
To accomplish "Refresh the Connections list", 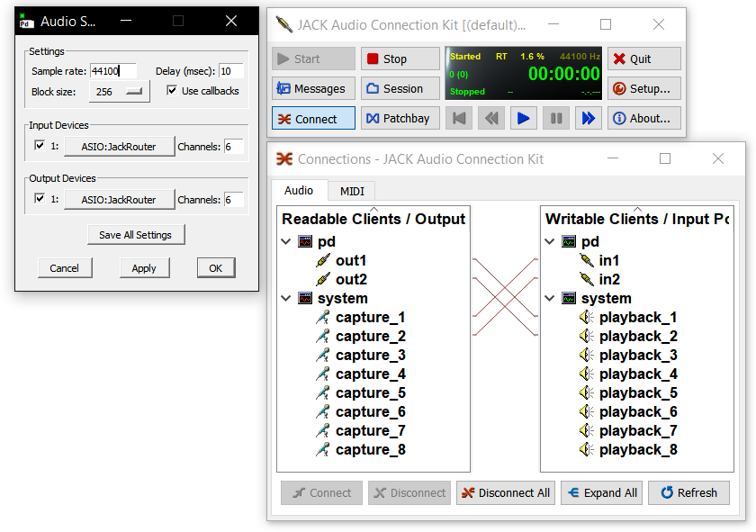I will [689, 493].
